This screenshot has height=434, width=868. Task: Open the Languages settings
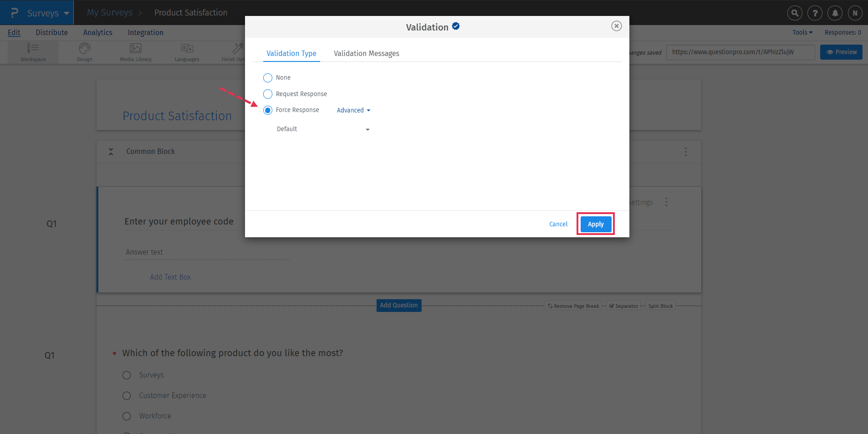(186, 52)
